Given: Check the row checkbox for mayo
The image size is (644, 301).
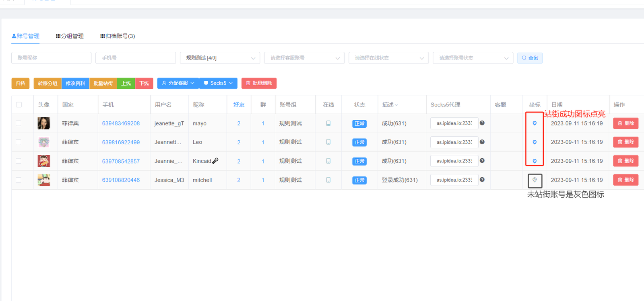Looking at the screenshot, I should tap(19, 123).
